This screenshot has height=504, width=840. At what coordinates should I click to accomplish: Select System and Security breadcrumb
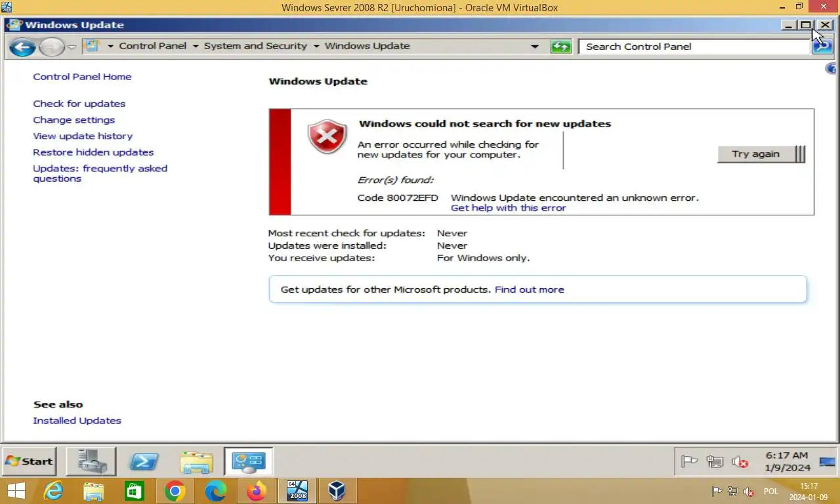(x=255, y=46)
